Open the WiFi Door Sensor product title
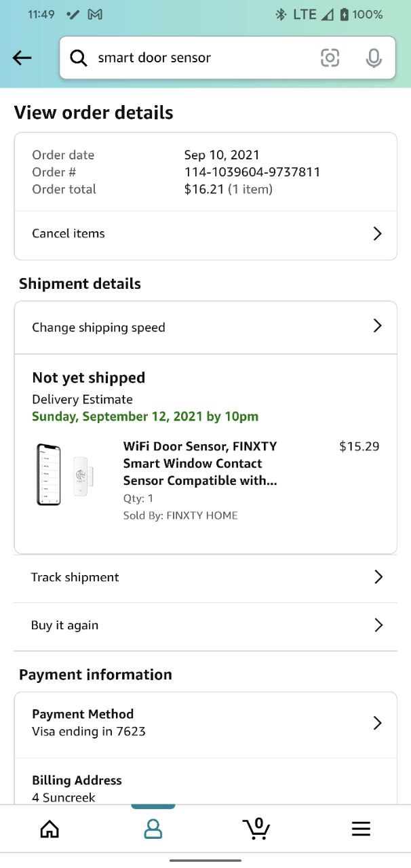Image resolution: width=411 pixels, height=868 pixels. (200, 464)
